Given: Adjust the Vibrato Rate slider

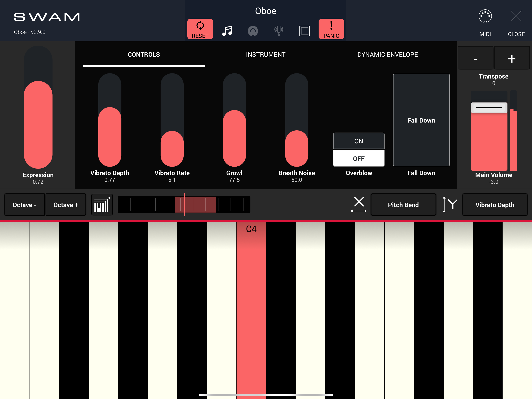Looking at the screenshot, I should click(172, 120).
